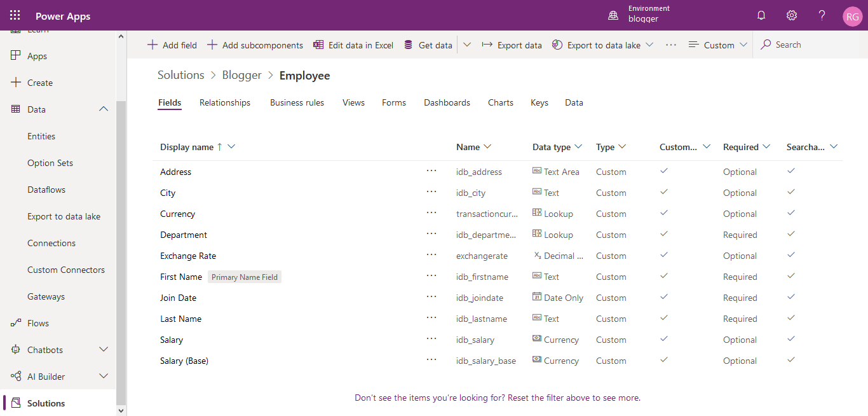Image resolution: width=868 pixels, height=416 pixels.
Task: Open the Custom view filter dropdown
Action: (718, 45)
